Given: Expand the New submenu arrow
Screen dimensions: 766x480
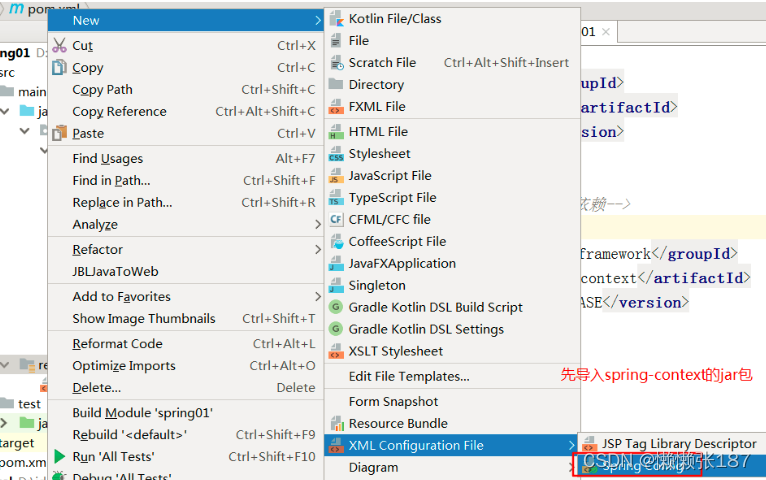Looking at the screenshot, I should (318, 21).
